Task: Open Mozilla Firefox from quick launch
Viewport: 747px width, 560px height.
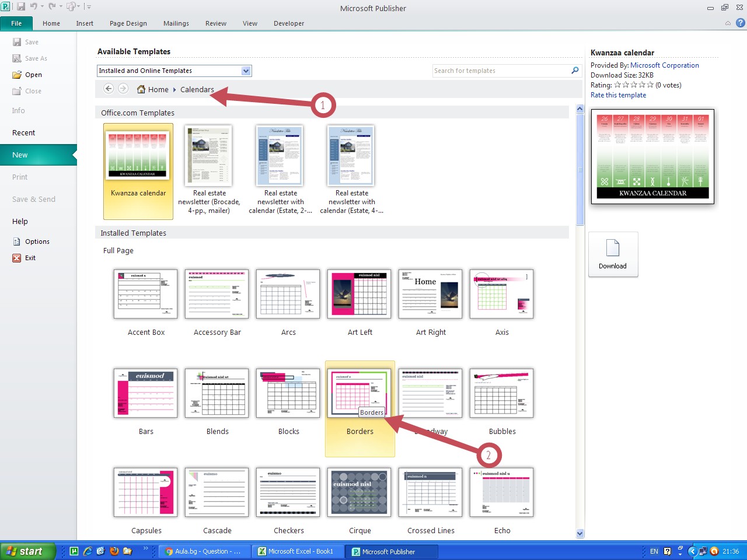Action: [x=114, y=551]
